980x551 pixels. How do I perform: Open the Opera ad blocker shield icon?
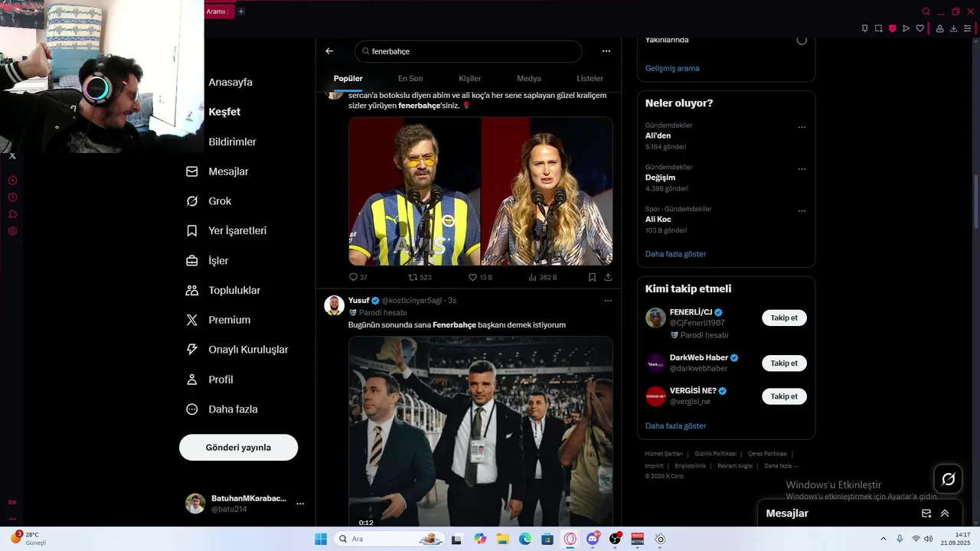pos(892,28)
